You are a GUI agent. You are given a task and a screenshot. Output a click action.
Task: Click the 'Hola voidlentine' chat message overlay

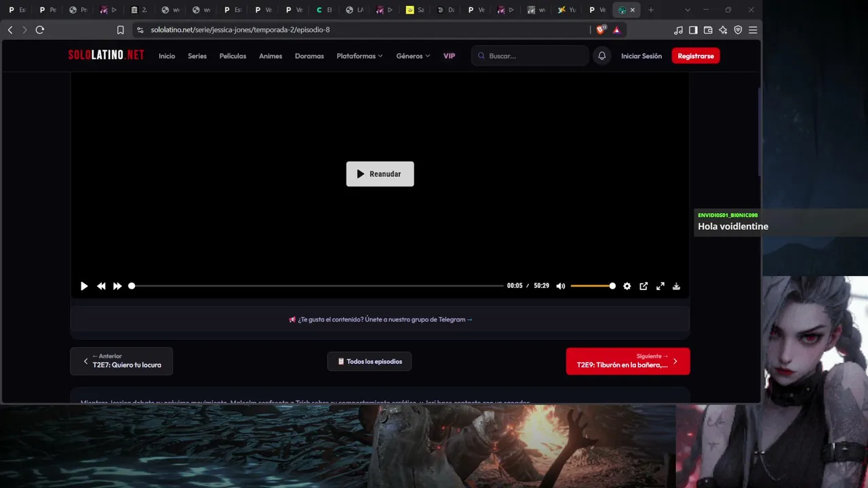[733, 226]
